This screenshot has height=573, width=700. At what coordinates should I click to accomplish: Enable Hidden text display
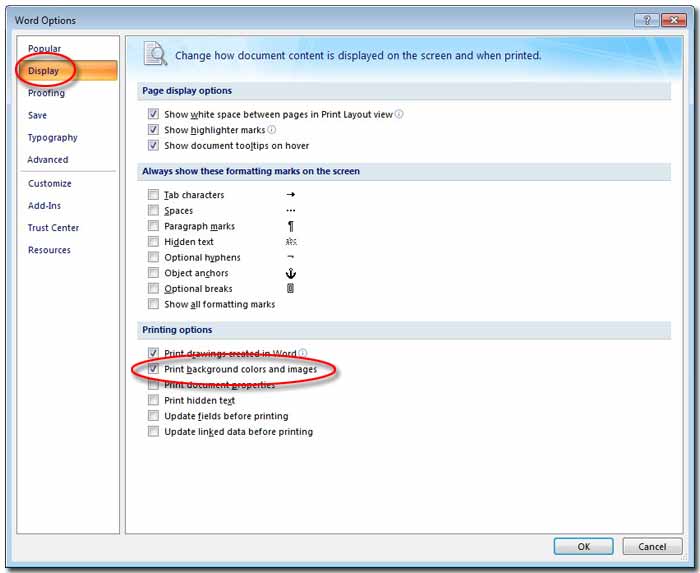pos(153,241)
